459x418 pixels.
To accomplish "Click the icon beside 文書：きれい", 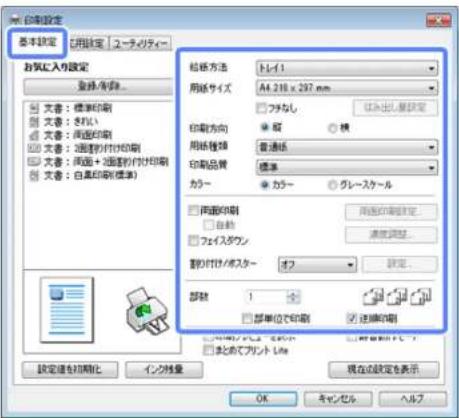I will point(34,122).
